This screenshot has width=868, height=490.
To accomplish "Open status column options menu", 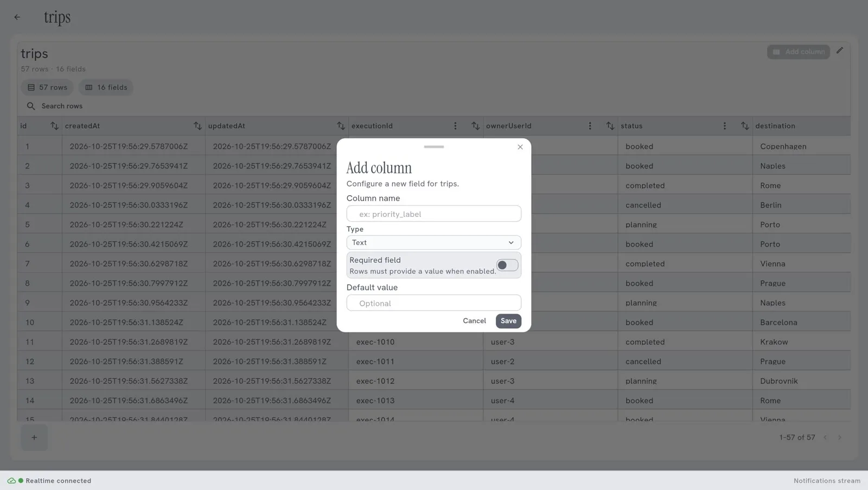I will pos(724,126).
